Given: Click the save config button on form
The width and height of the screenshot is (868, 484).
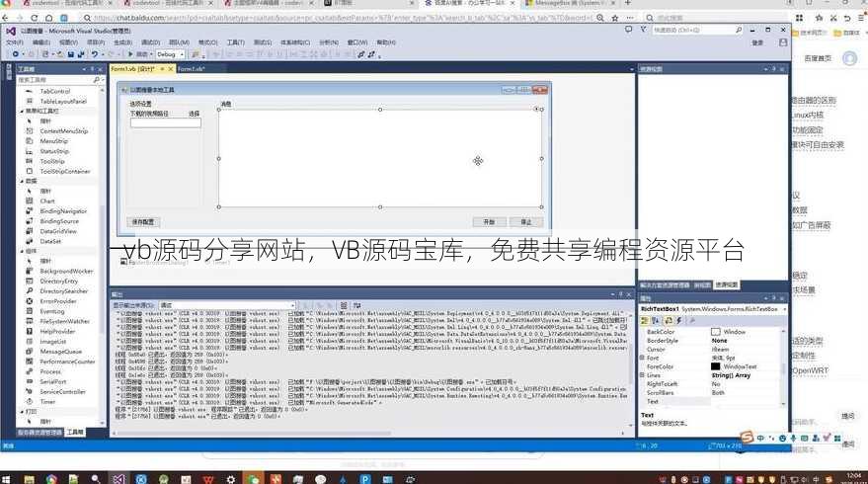Looking at the screenshot, I should tap(143, 222).
